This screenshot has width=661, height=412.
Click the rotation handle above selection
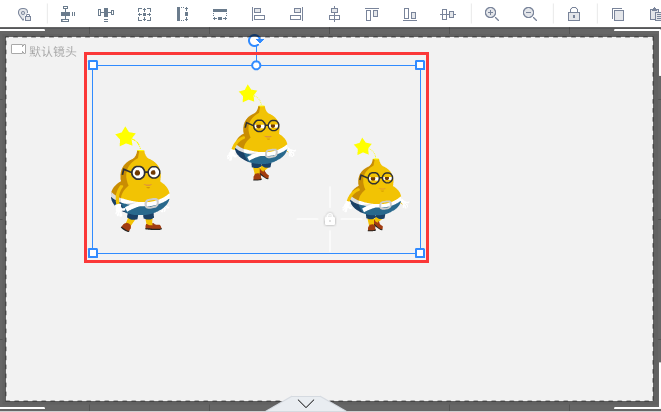[x=255, y=41]
